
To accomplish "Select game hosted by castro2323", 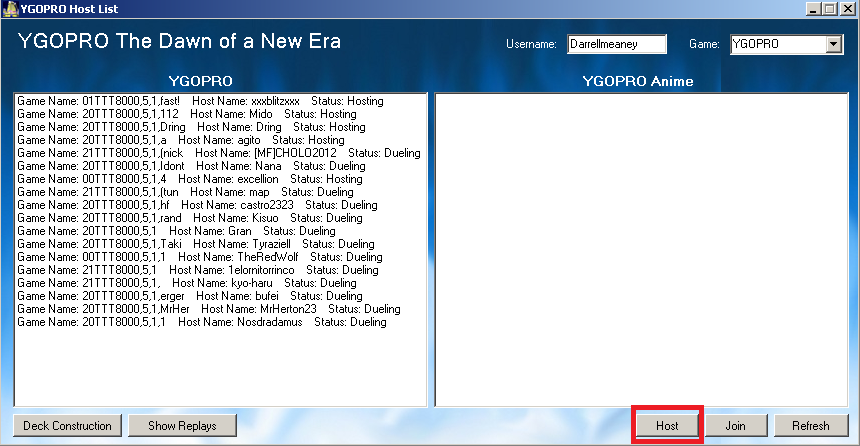I will coord(220,205).
